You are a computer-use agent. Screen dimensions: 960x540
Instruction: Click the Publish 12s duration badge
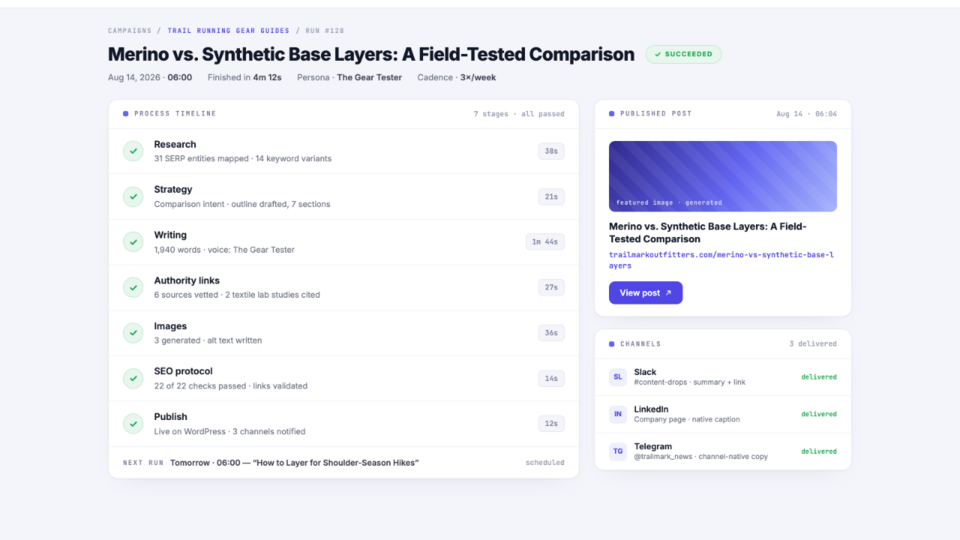coord(551,424)
